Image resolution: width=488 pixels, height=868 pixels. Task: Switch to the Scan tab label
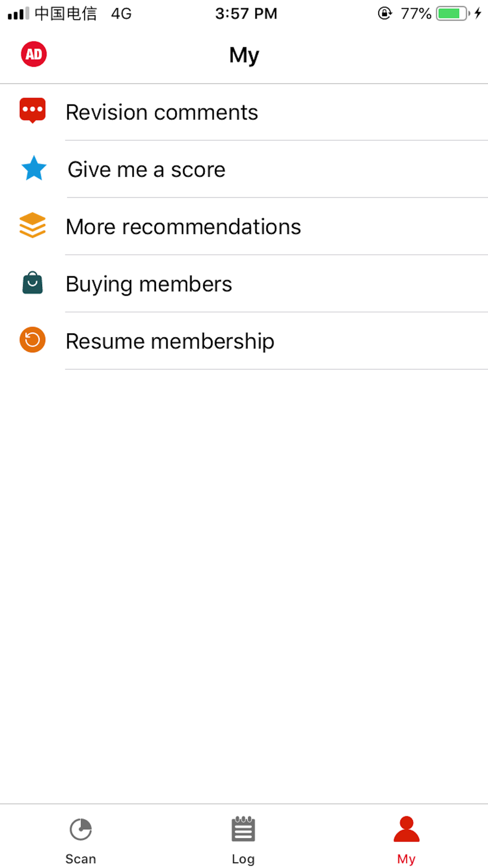(81, 859)
